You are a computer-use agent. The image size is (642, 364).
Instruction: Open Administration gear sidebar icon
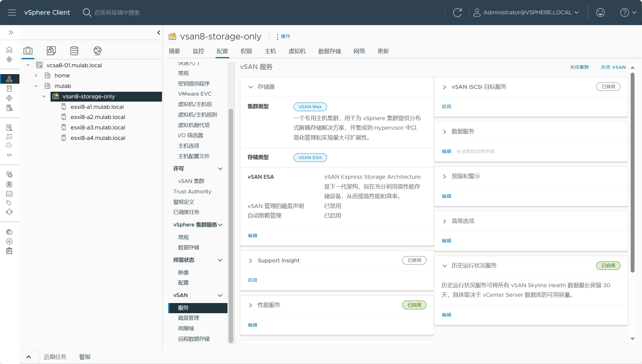coord(9,174)
